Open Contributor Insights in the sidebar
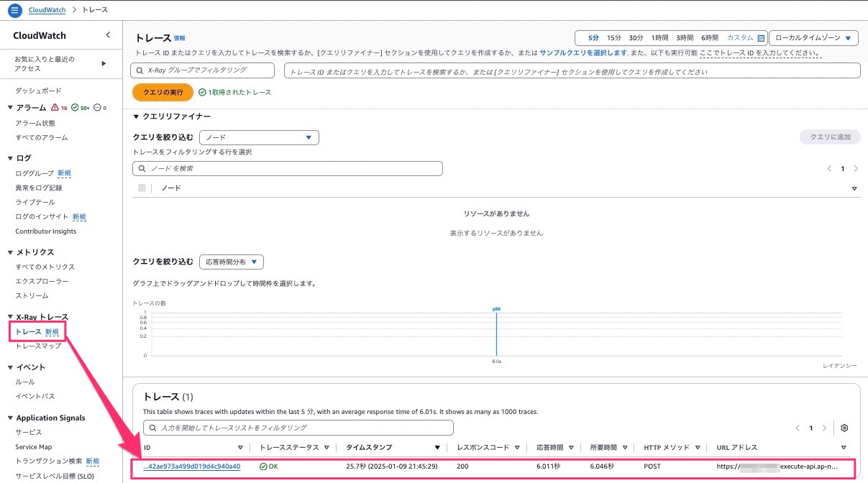The image size is (868, 483). pyautogui.click(x=45, y=231)
